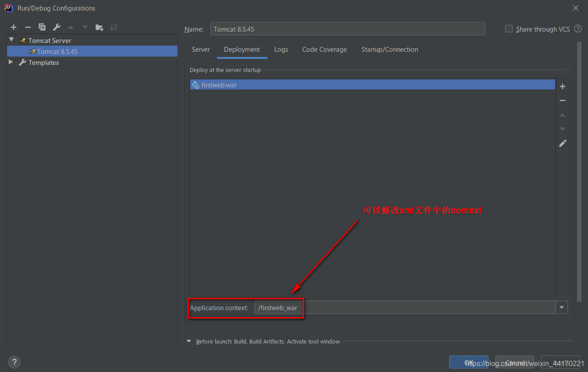Open the Logs tab
Image resolution: width=588 pixels, height=372 pixels.
(281, 50)
